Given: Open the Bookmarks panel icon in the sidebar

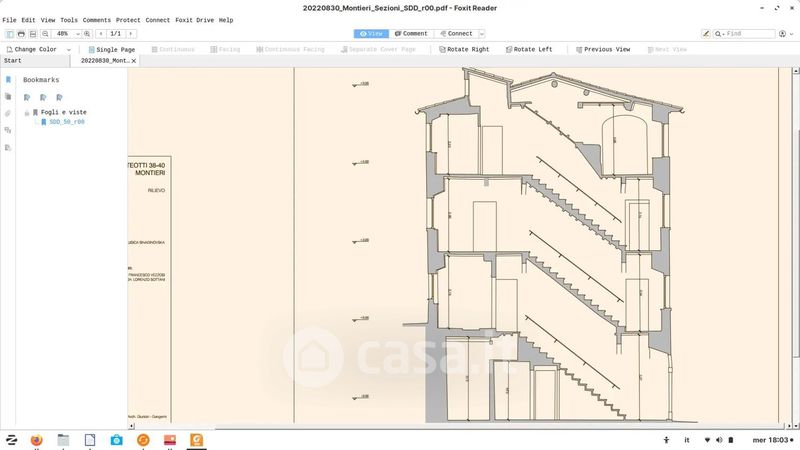Looking at the screenshot, I should pyautogui.click(x=8, y=80).
